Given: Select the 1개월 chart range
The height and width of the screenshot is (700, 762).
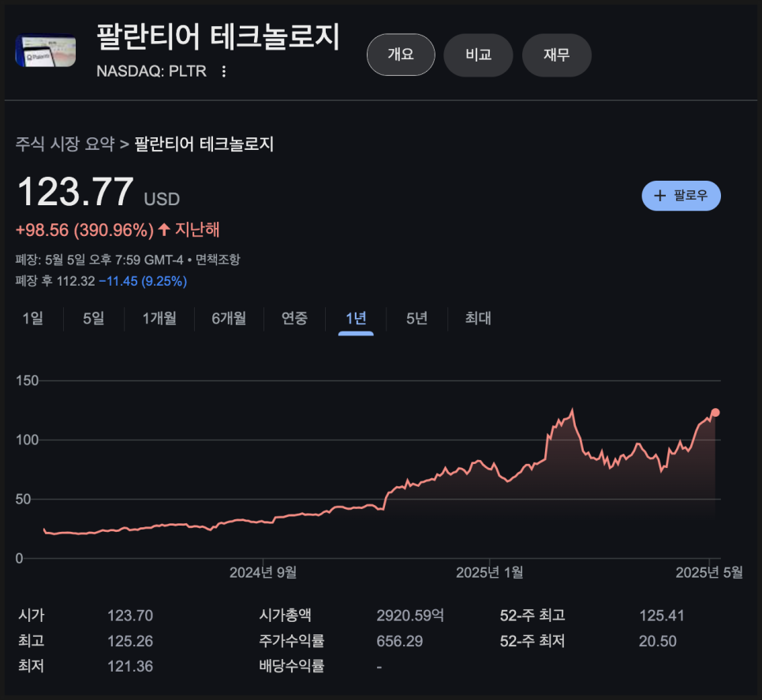Looking at the screenshot, I should 159,318.
